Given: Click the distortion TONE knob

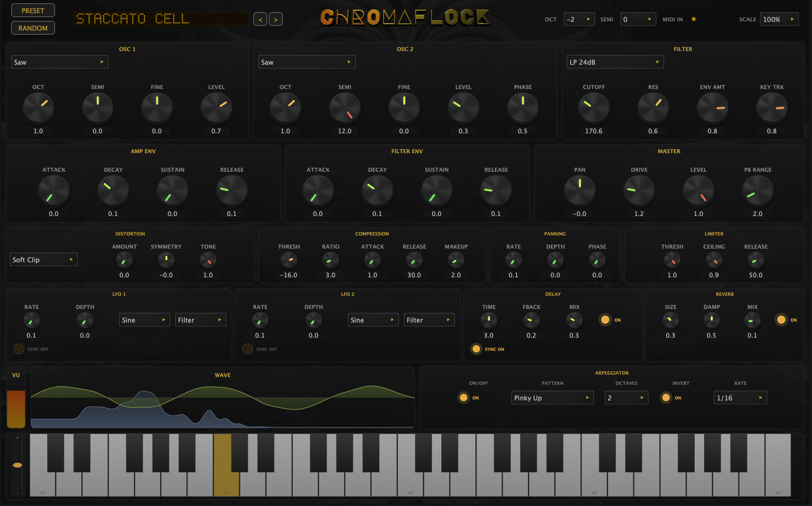Looking at the screenshot, I should click(208, 260).
